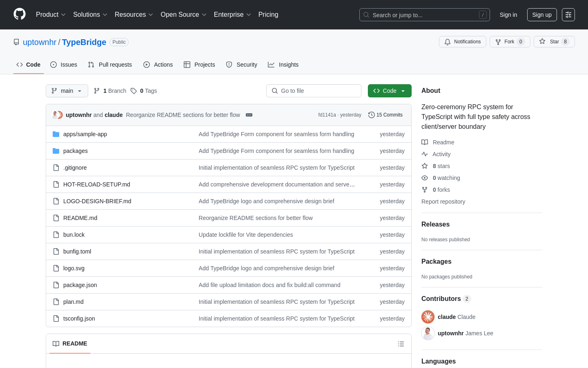Click the Readme book icon in About
Viewport: 588px width, 368px height.
[425, 142]
